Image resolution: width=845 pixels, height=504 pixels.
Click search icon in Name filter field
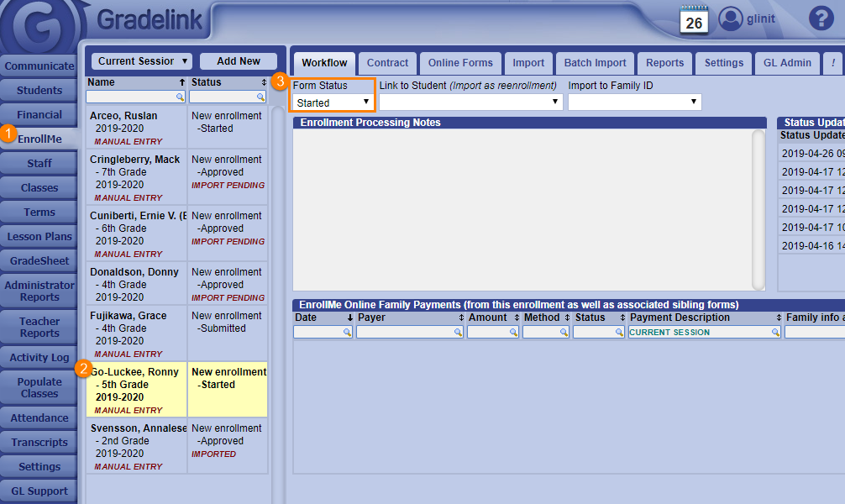pos(179,97)
